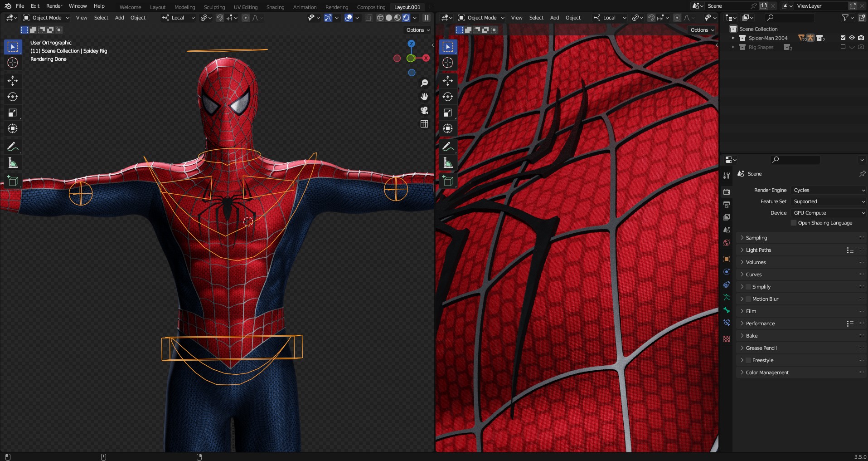Switch orthographic/perspective grid icon in left viewport
Viewport: 868px width, 461px height.
click(x=424, y=124)
